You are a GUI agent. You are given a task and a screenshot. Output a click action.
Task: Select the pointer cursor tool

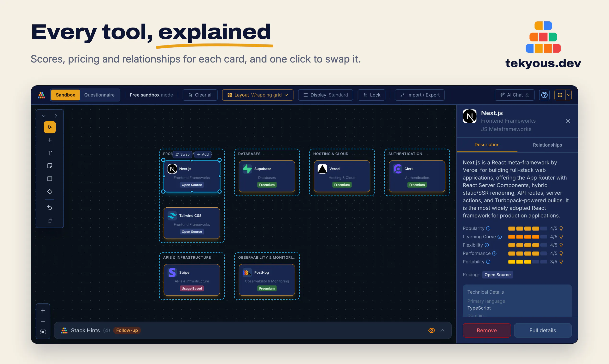pos(50,127)
